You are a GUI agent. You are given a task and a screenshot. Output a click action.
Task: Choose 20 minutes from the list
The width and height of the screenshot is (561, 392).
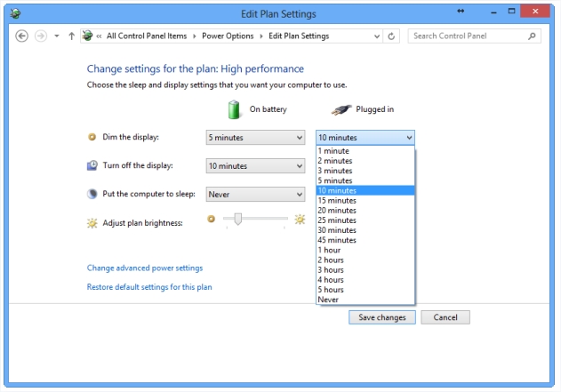[x=365, y=211]
